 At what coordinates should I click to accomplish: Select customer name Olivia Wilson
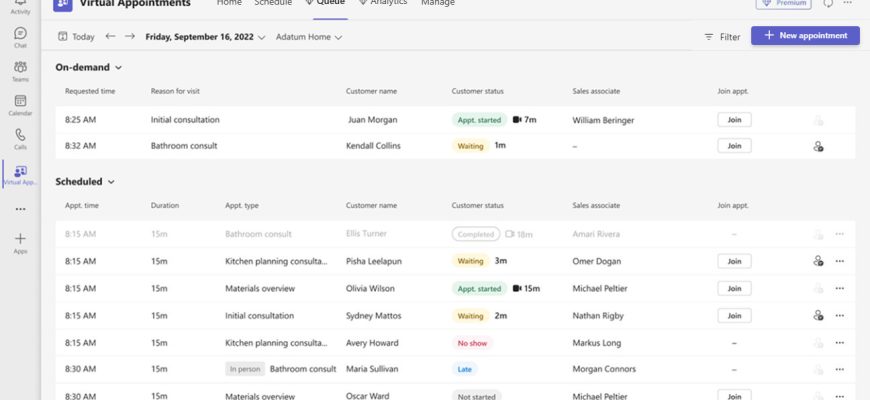(370, 288)
